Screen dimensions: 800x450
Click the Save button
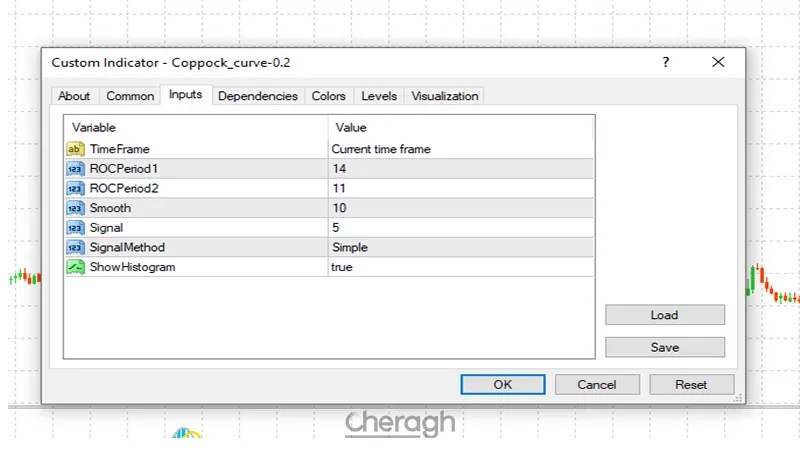664,347
